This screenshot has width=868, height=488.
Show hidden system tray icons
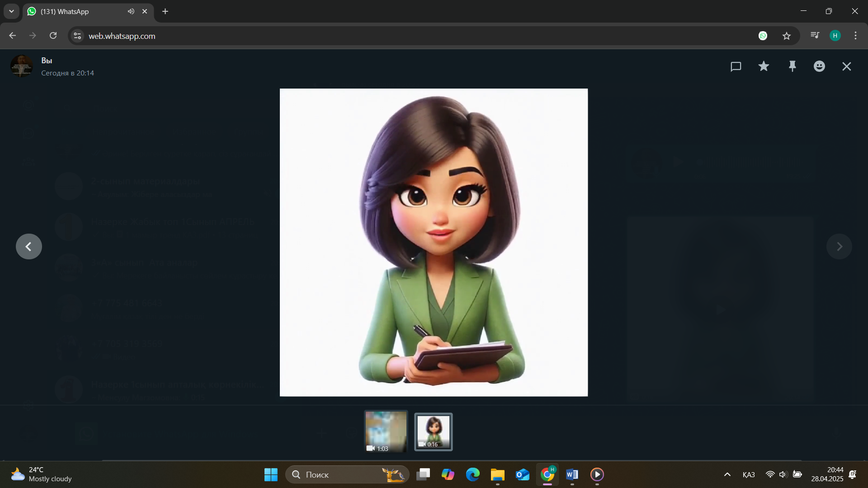click(x=727, y=474)
